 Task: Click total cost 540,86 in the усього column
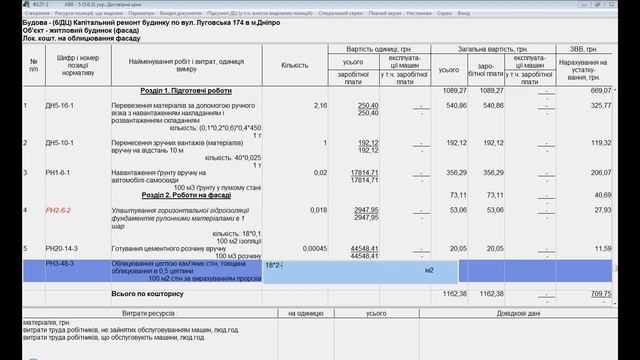tap(456, 105)
